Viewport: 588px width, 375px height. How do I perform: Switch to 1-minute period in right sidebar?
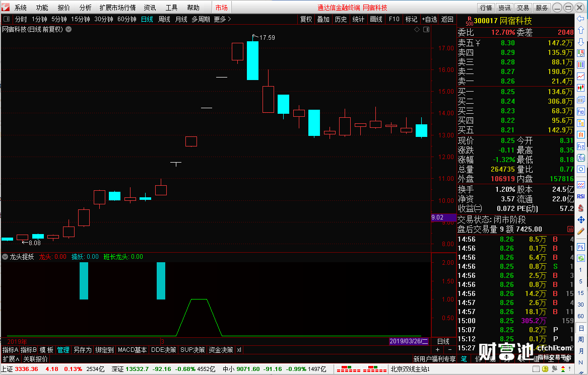point(580,270)
